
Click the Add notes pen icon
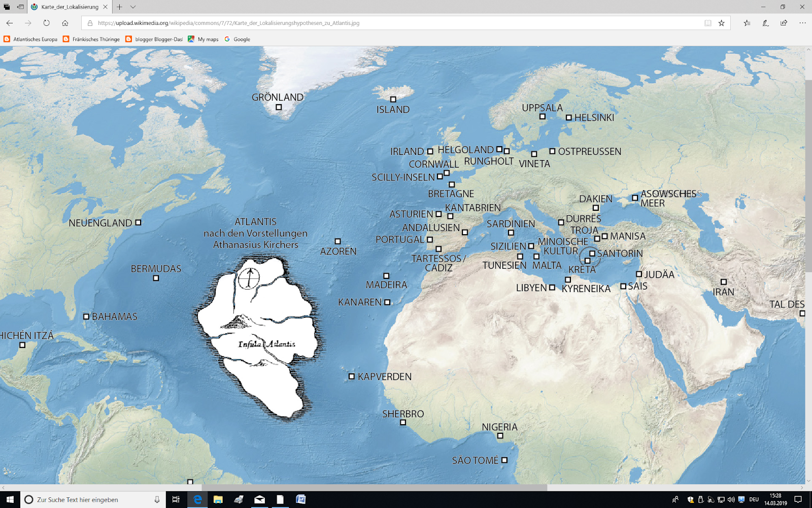click(765, 23)
